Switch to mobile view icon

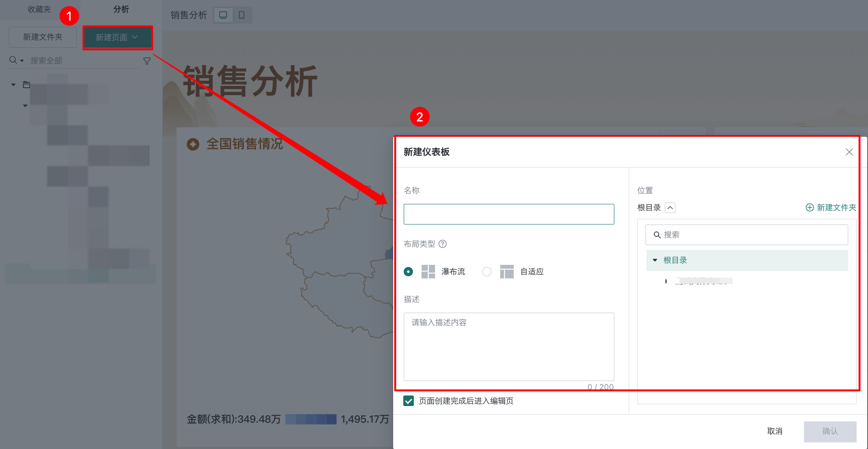(x=241, y=15)
